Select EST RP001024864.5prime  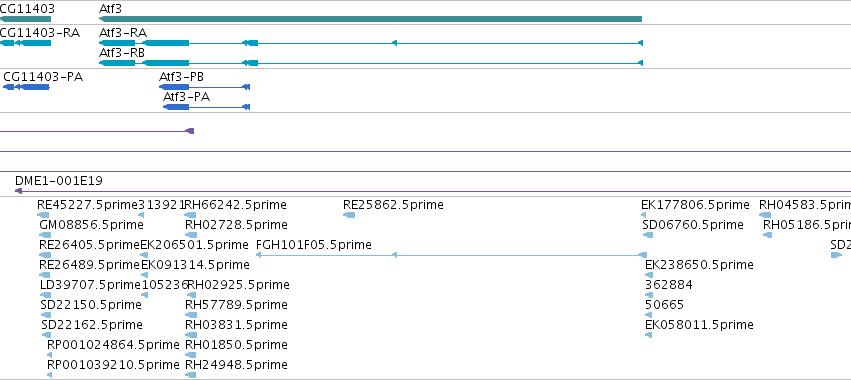click(x=113, y=345)
